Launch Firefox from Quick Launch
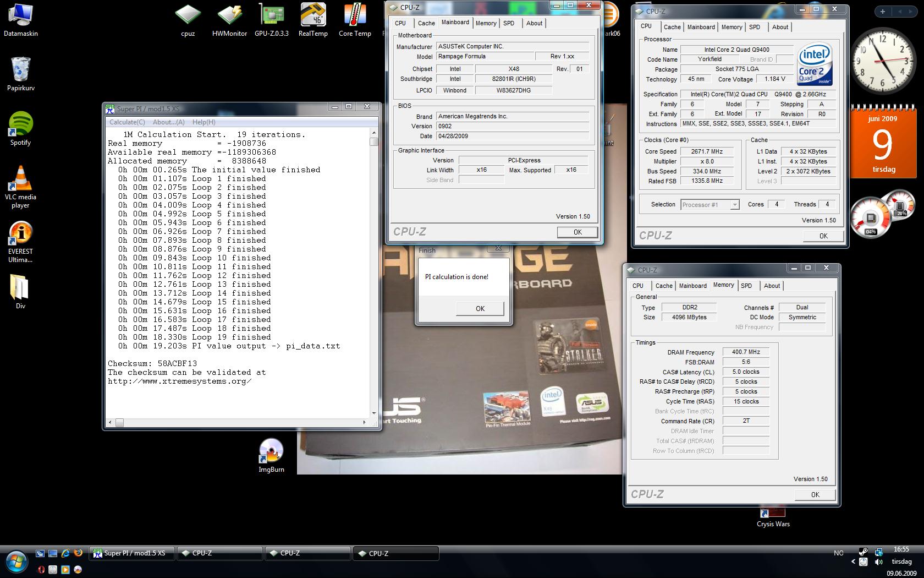924x578 pixels. (x=78, y=553)
